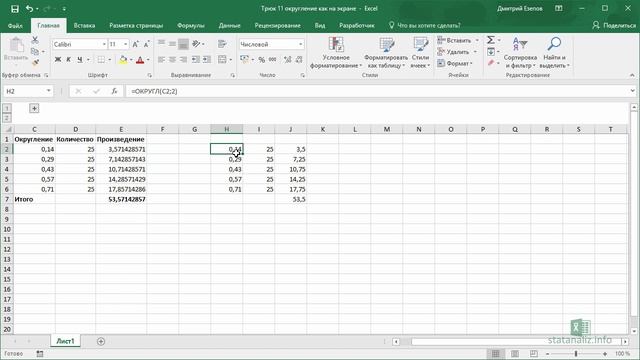Click the Формат cells button
The image size is (640, 360).
pos(455,63)
